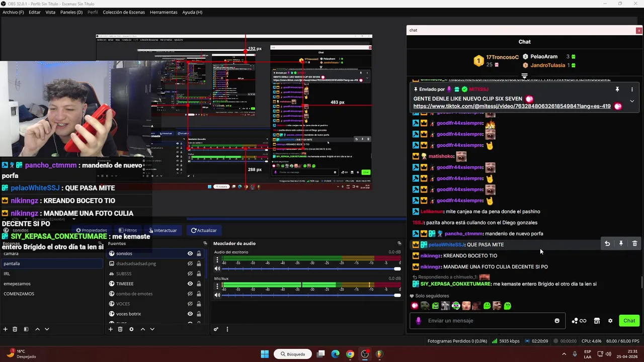This screenshot has height=362, width=644.
Task: Reply to pelaoWhiteSSJ message
Action: click(x=607, y=244)
